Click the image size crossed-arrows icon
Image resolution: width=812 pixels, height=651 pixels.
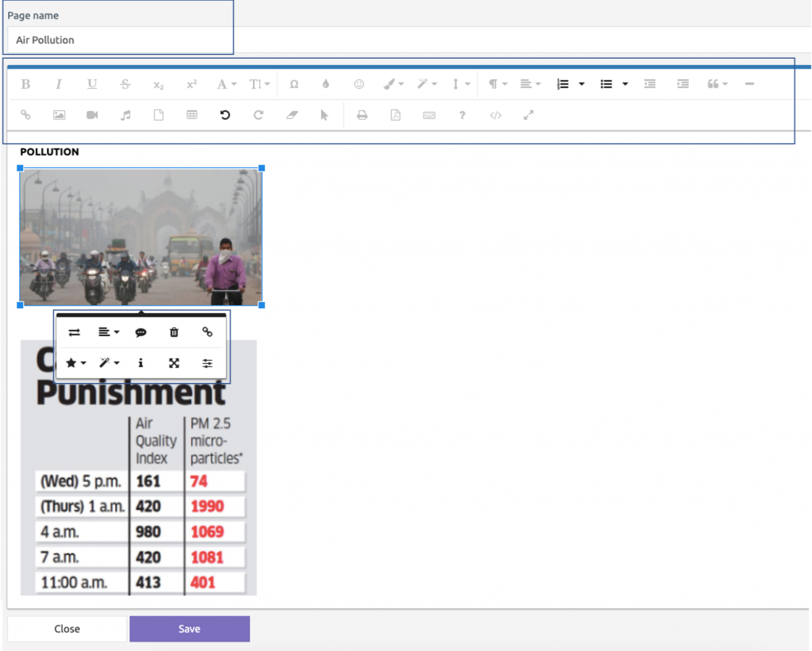click(x=174, y=363)
